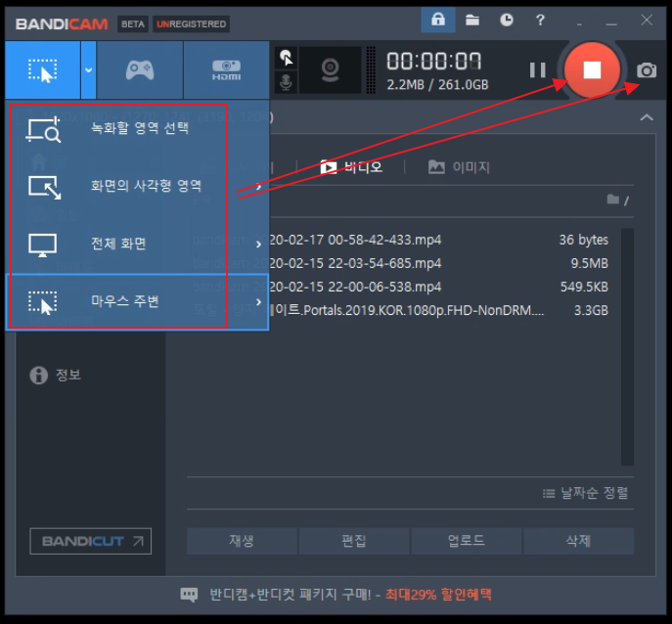Image resolution: width=672 pixels, height=624 pixels.
Task: Open the 정보 info sidebar item
Action: [x=56, y=375]
